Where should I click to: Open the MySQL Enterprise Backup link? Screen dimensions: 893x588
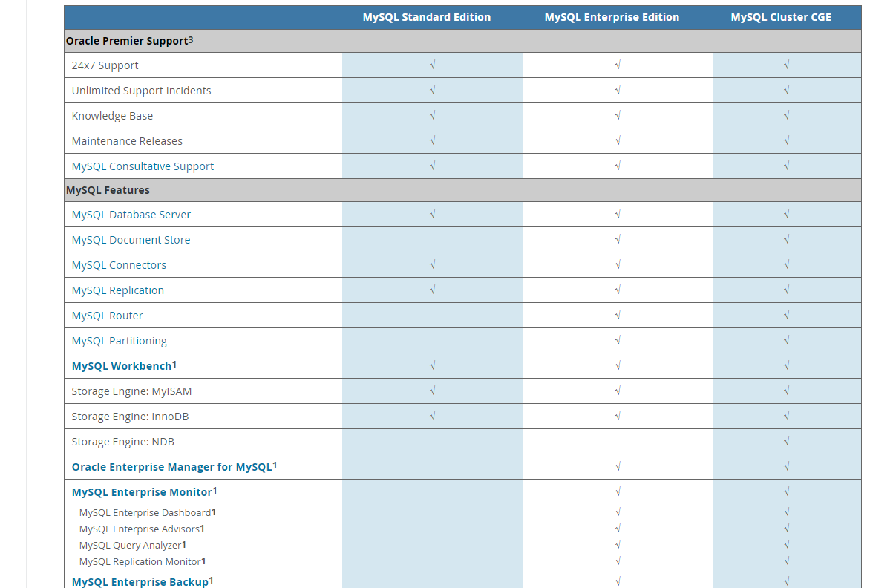point(140,581)
